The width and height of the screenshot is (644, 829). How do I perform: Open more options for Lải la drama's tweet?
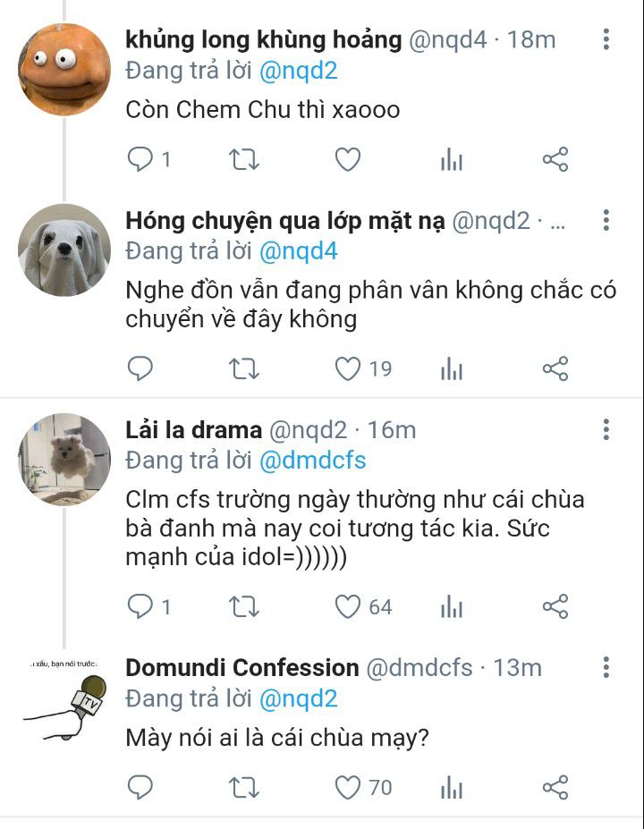tap(606, 429)
